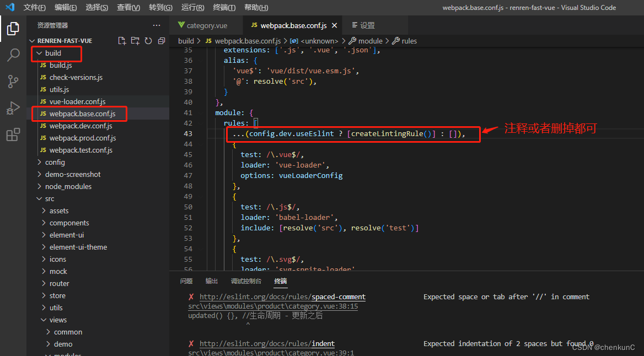Create a new file in explorer

pyautogui.click(x=121, y=41)
